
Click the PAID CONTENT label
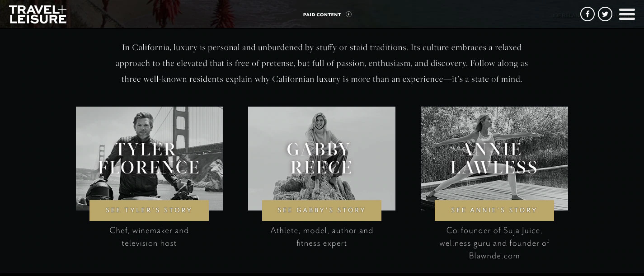(322, 15)
